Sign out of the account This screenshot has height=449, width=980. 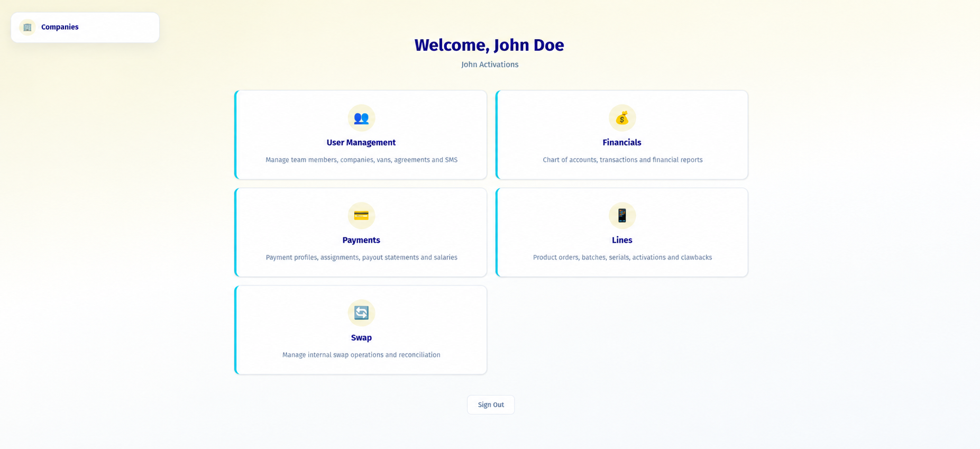491,405
